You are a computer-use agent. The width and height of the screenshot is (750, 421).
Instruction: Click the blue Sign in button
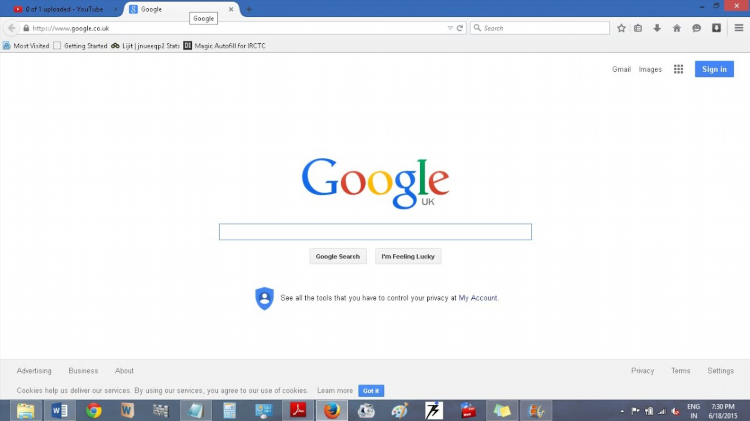[714, 69]
